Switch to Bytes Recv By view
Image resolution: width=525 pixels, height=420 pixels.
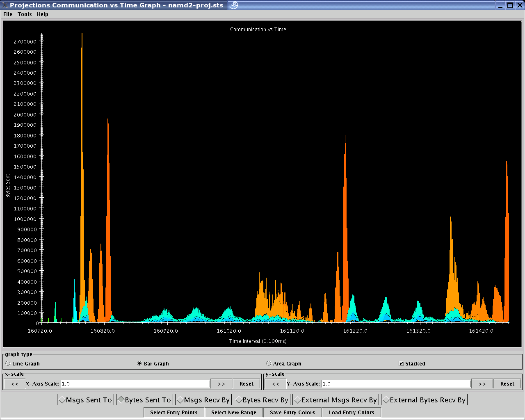tap(262, 400)
